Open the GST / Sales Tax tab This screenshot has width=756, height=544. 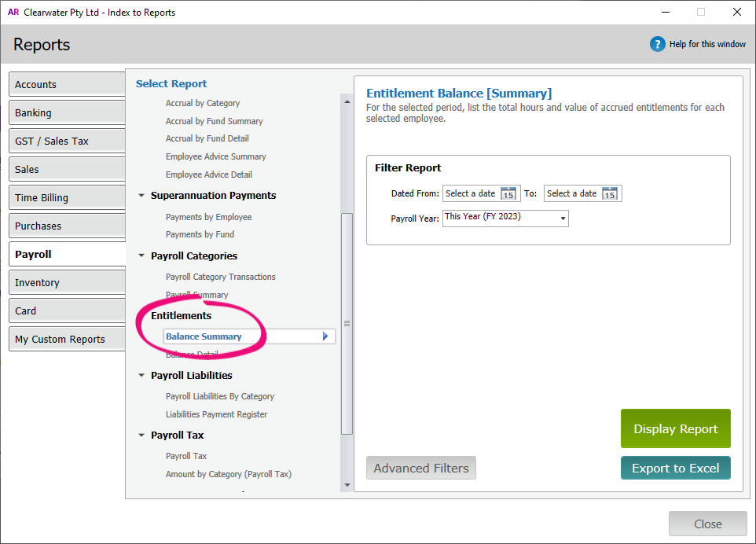67,142
